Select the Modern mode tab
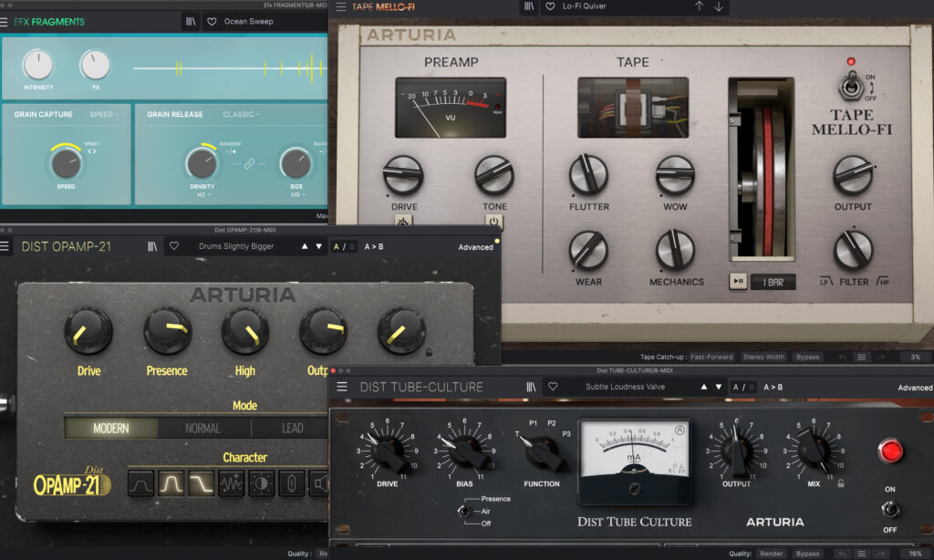Viewport: 934px width, 560px height. (x=110, y=428)
